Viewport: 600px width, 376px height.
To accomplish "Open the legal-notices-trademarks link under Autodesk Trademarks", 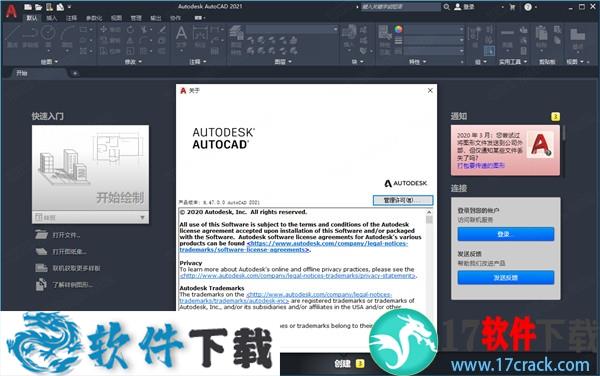I will click(285, 298).
